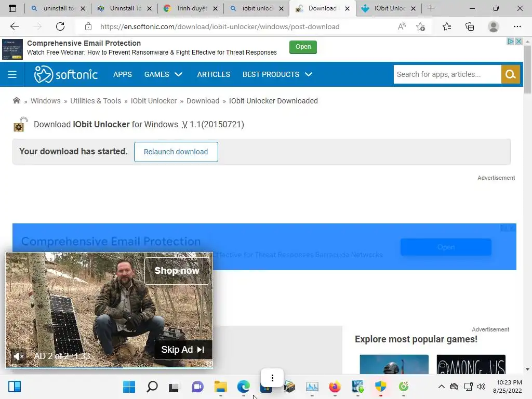Show hidden system tray icons
This screenshot has height=399, width=532.
(x=442, y=387)
